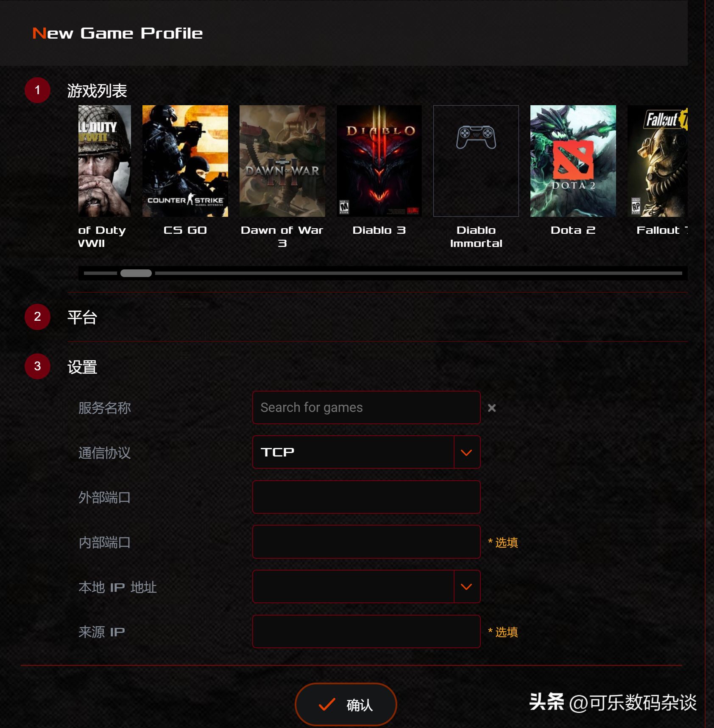Viewport: 714px width, 728px height.
Task: Click the step 3 设置 heading
Action: tap(82, 367)
